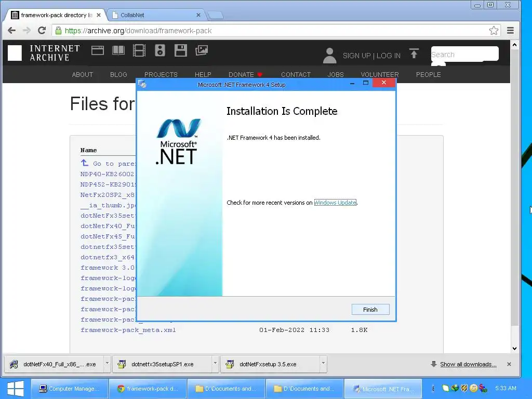This screenshot has height=399, width=532.
Task: Click the archive.org address bar
Action: pos(271,31)
